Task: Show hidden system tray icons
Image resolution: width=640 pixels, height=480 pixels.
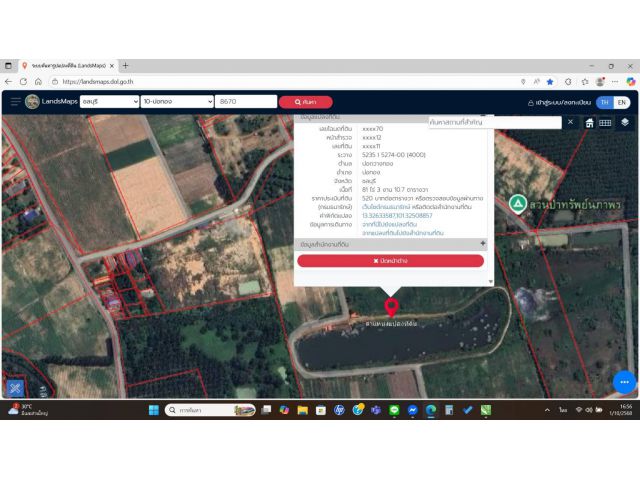Action: point(547,410)
